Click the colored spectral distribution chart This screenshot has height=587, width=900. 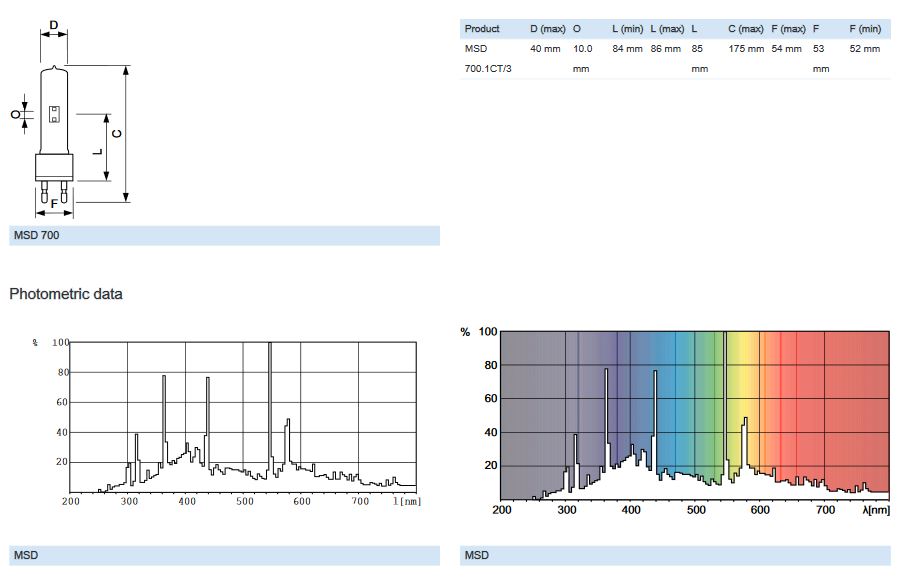675,421
